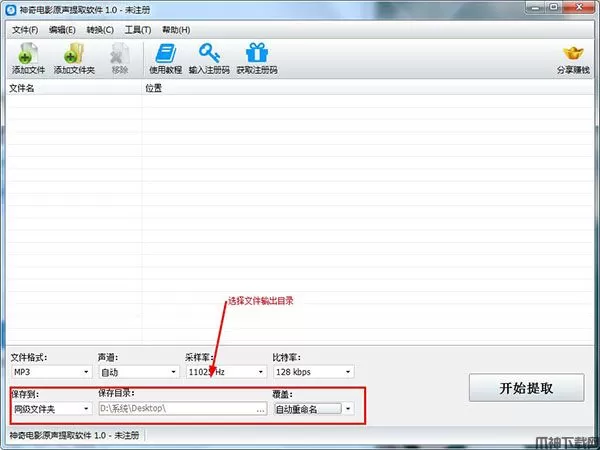600x450 pixels.
Task: Expand the bitrate 128 kbps dropdown
Action: [x=348, y=372]
